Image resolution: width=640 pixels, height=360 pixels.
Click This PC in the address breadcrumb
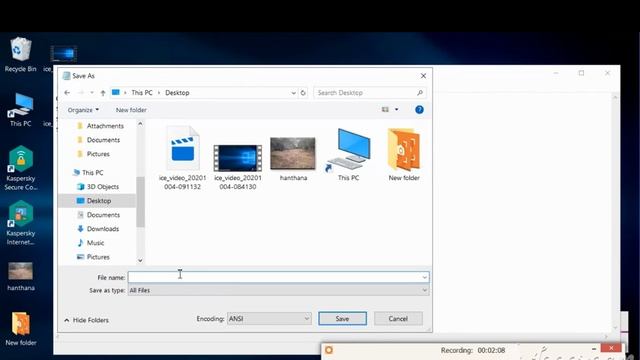(142, 93)
